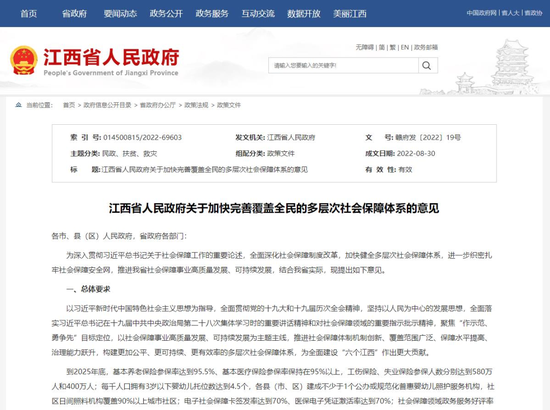The height and width of the screenshot is (410, 550).
Task: Click breadcrumb 首页
Action: (x=69, y=105)
